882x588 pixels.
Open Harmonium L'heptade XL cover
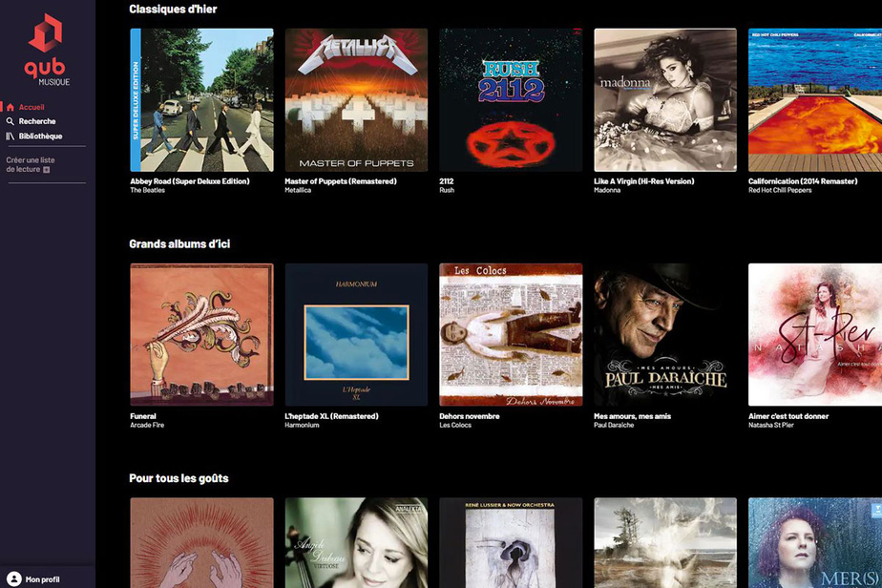click(x=356, y=335)
